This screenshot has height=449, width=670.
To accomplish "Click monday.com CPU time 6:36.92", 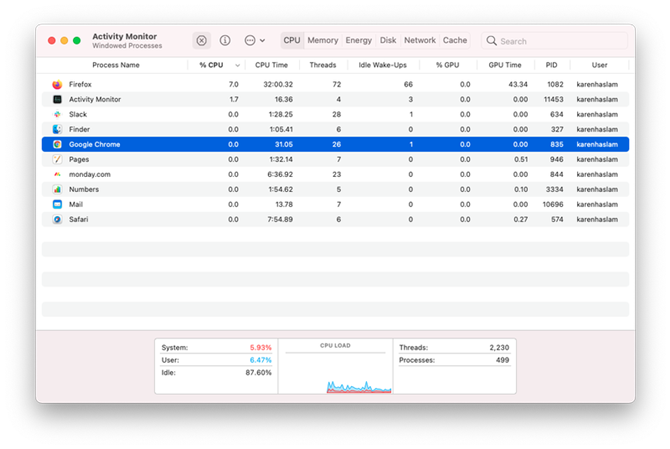I will [x=280, y=174].
